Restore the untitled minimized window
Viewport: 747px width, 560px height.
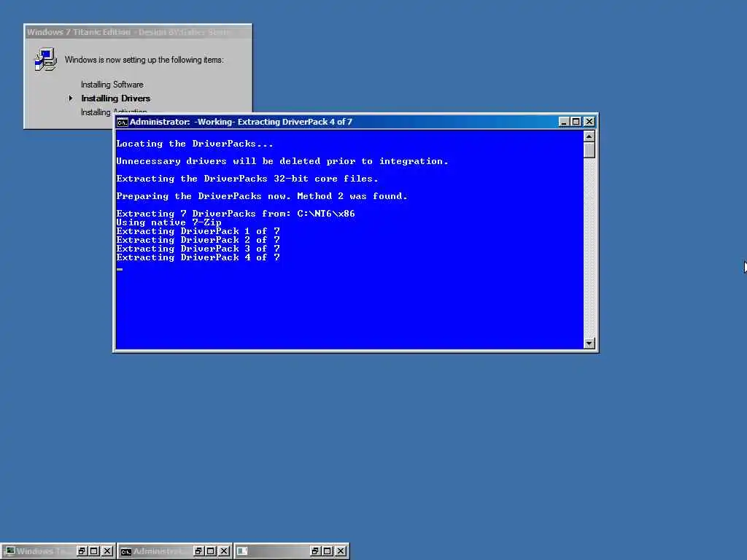click(315, 551)
